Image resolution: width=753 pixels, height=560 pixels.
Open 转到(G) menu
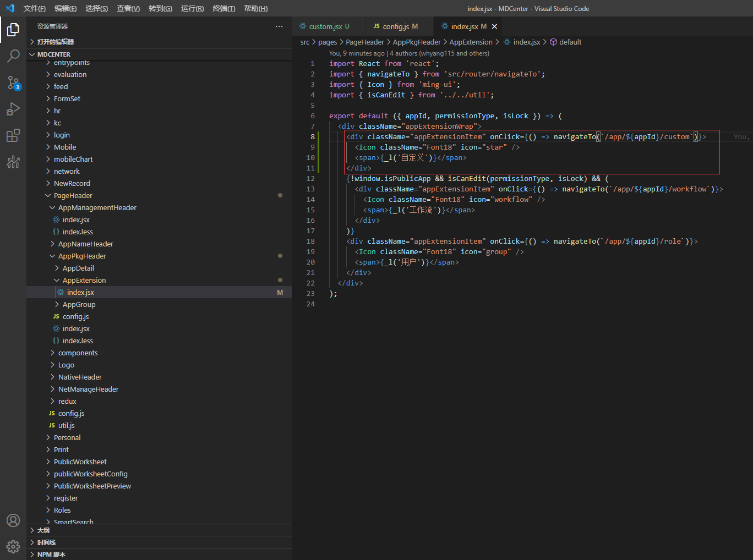pyautogui.click(x=160, y=8)
